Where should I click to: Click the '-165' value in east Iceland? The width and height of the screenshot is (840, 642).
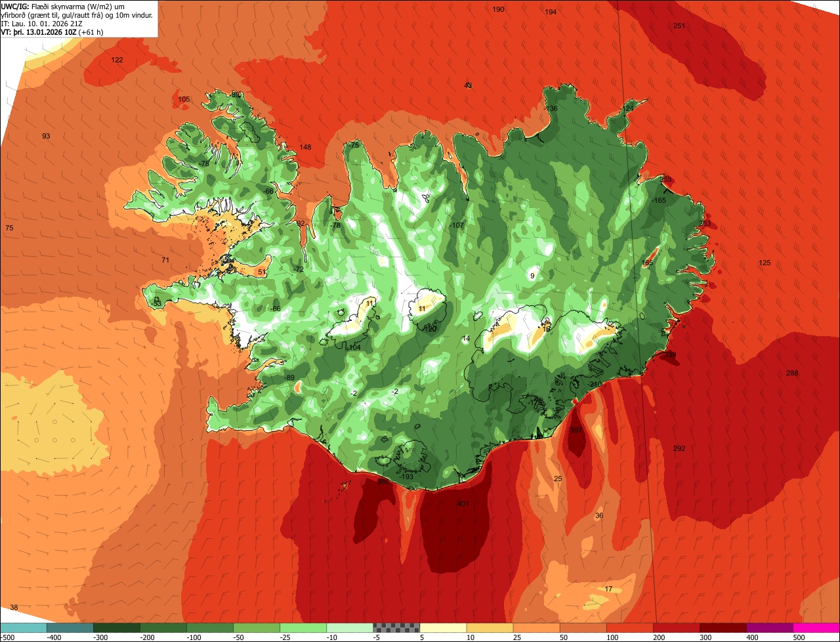pyautogui.click(x=659, y=200)
